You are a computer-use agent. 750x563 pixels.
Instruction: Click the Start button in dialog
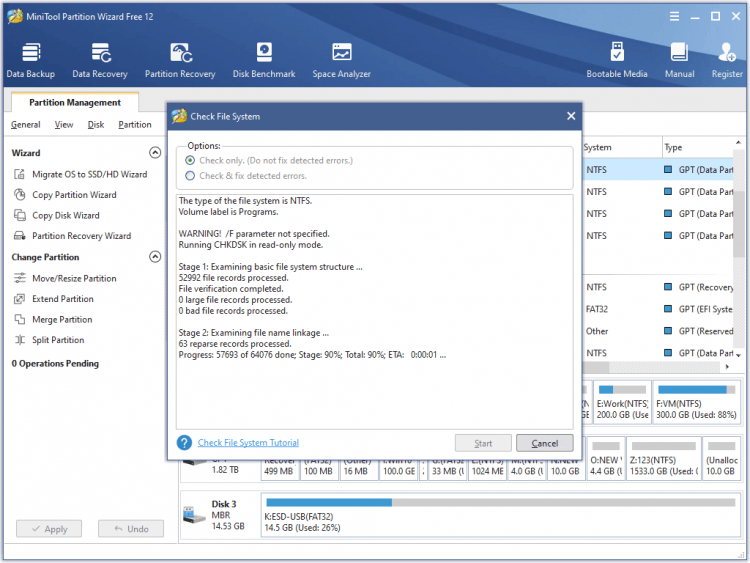(483, 443)
